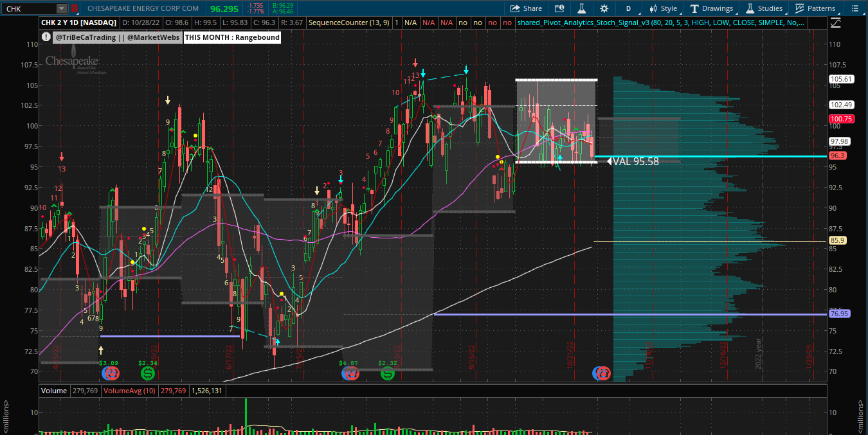
Task: Click the red number 1 link icon
Action: point(75,8)
